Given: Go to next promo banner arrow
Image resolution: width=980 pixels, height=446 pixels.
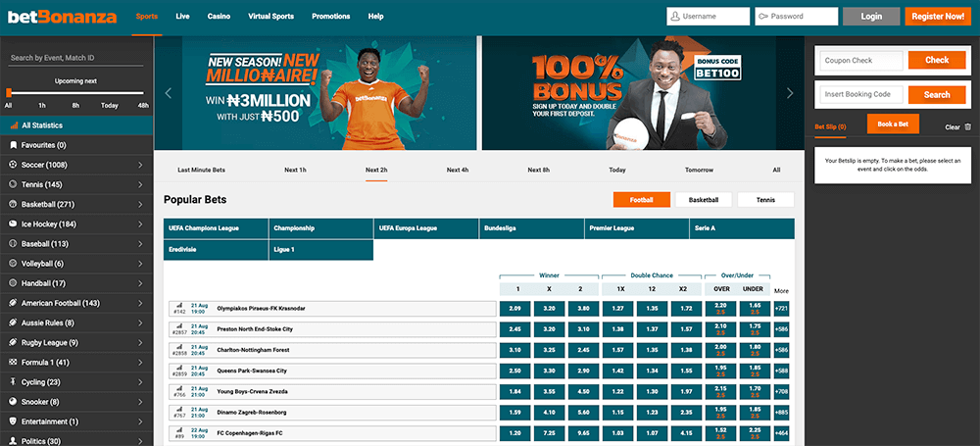Looking at the screenshot, I should coord(790,93).
